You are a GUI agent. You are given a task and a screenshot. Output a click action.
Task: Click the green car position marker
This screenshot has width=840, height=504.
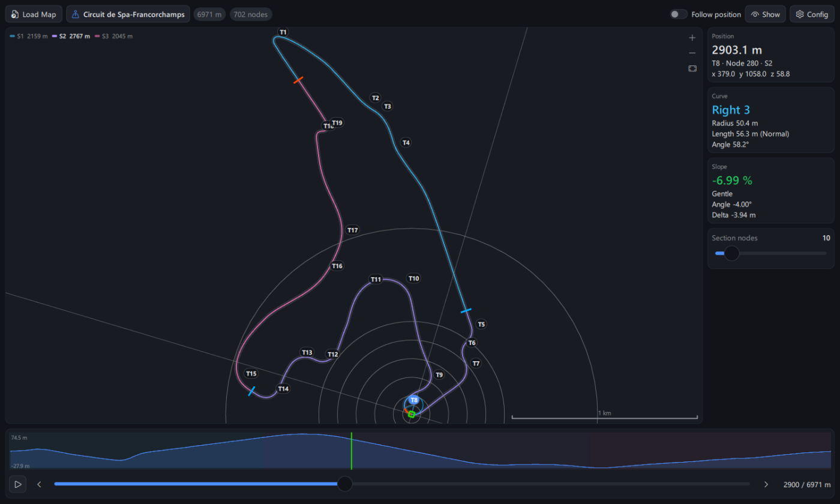click(x=412, y=414)
